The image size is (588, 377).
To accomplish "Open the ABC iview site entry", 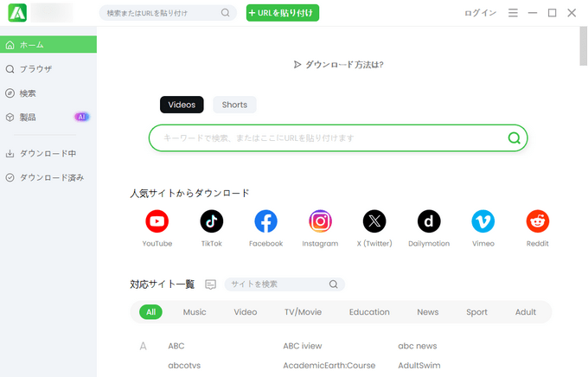I will [303, 346].
